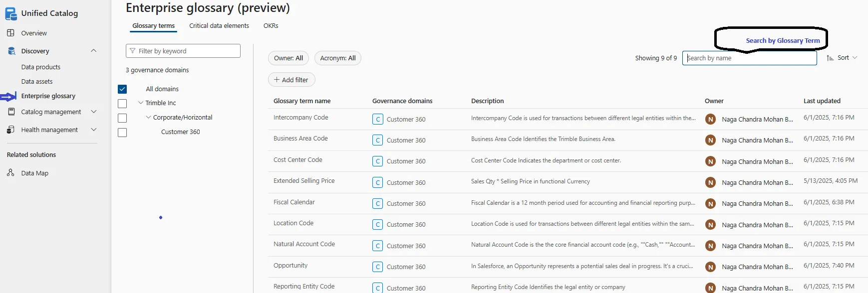This screenshot has height=293, width=868.
Task: Expand the Health management chevron
Action: (93, 130)
